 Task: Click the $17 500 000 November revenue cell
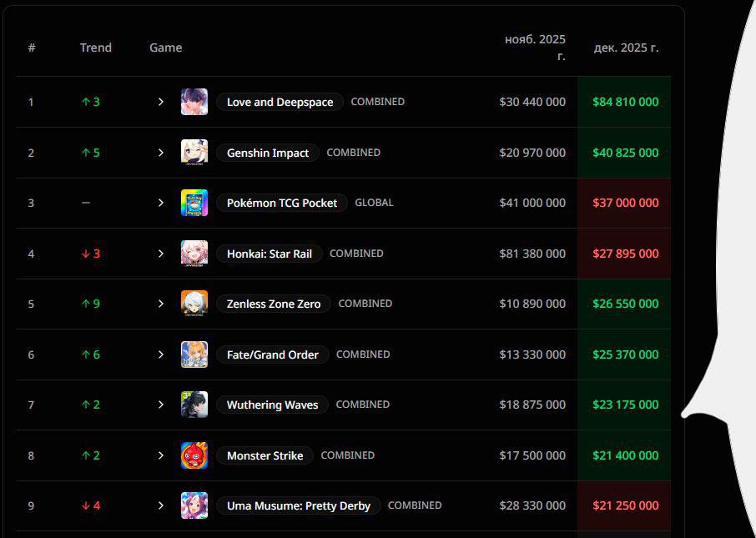(x=532, y=455)
